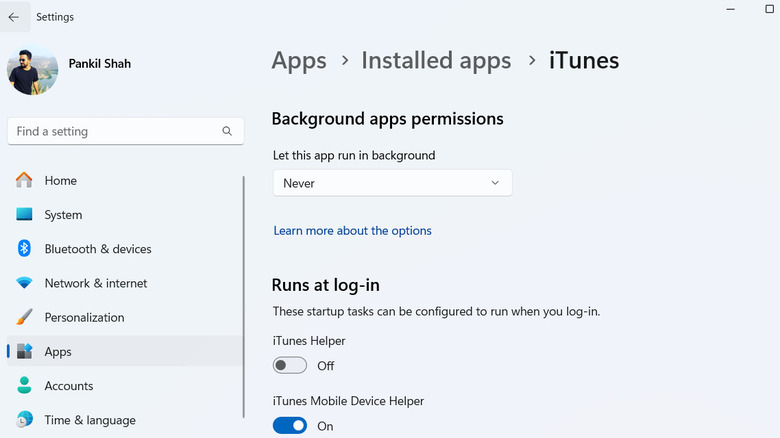Enable the iTunes Helper startup toggle
780x438 pixels.
coord(290,366)
